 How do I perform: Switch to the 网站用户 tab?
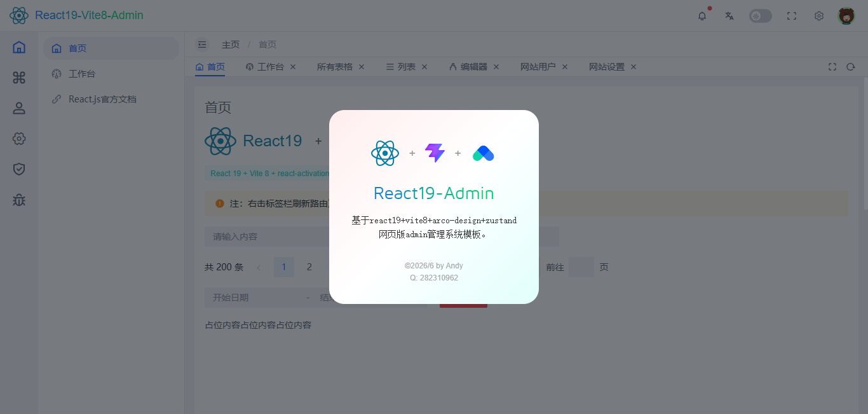[x=538, y=67]
